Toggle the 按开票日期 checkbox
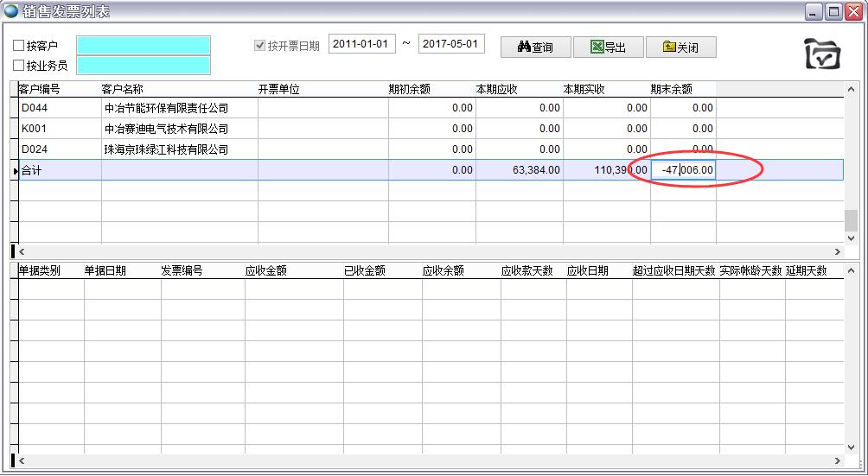This screenshot has width=868, height=476. 260,46
